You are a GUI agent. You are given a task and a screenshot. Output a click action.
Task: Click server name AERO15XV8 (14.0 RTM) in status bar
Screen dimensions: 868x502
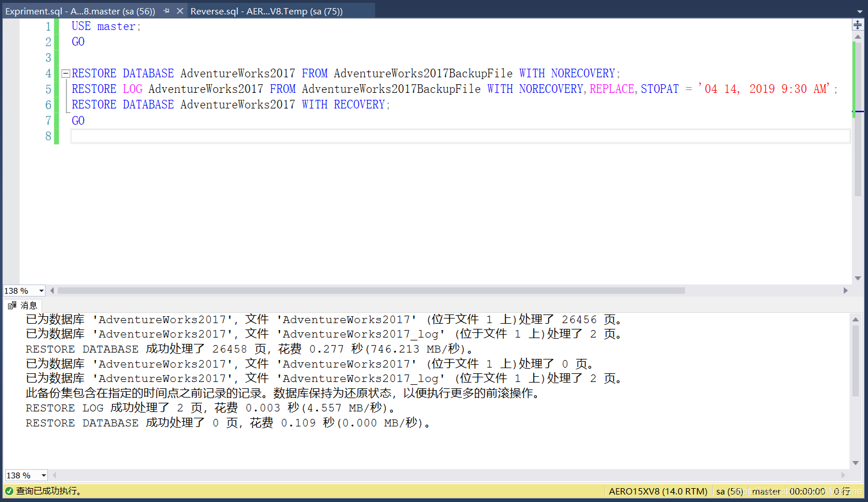click(658, 491)
